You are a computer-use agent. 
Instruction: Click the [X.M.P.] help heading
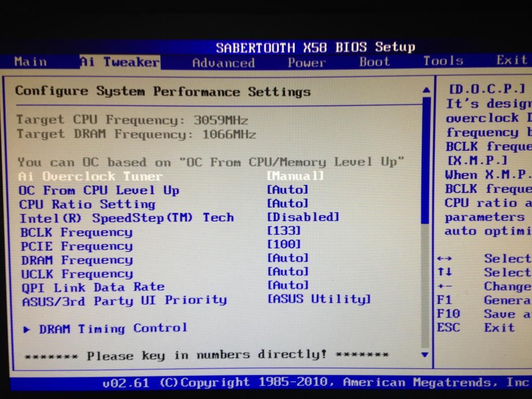pyautogui.click(x=477, y=160)
